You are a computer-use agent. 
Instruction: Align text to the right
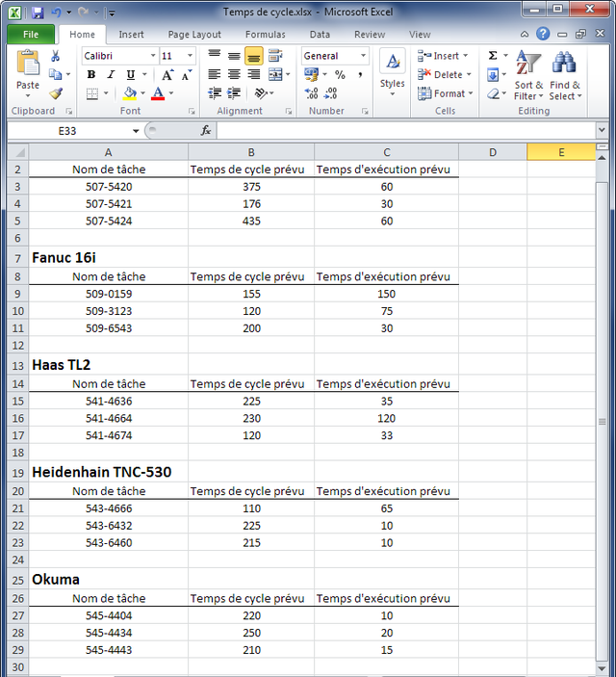(254, 74)
